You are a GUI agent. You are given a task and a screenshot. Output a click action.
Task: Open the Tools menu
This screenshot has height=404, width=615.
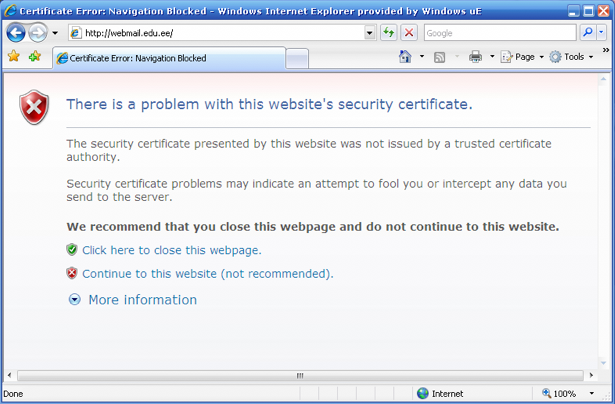coord(571,57)
